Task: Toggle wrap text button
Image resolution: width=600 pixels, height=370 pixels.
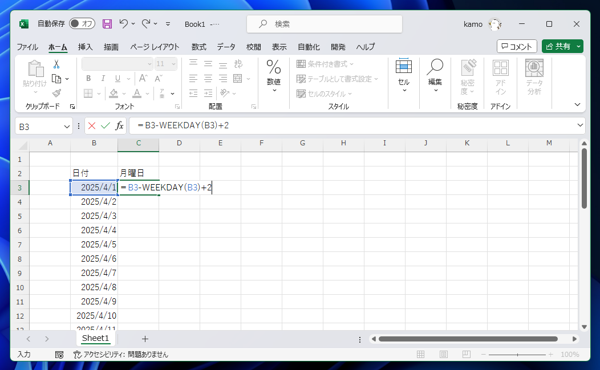Action: 238,64
